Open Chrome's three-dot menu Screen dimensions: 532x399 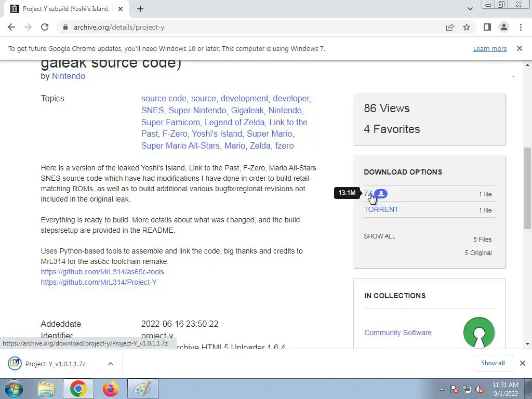(x=521, y=27)
